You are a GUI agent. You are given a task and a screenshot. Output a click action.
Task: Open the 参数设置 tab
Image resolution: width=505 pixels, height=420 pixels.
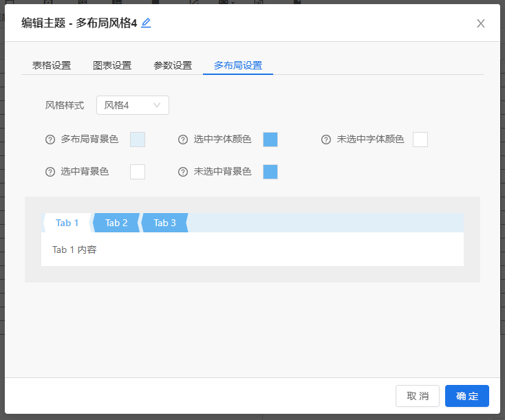coord(173,65)
